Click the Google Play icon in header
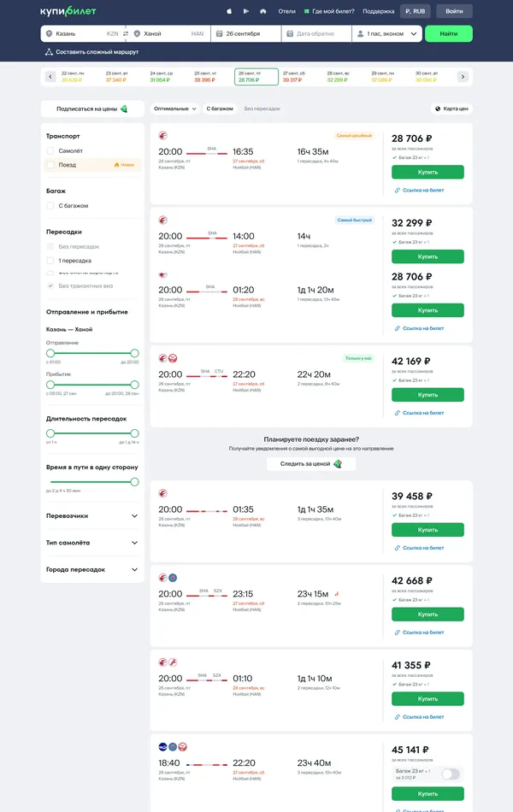 245,11
